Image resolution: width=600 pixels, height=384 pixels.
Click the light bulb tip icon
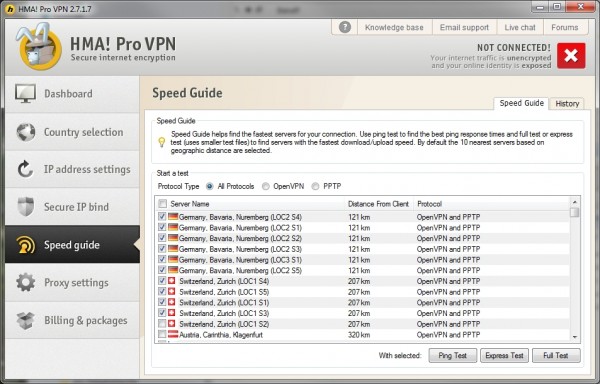[x=161, y=142]
